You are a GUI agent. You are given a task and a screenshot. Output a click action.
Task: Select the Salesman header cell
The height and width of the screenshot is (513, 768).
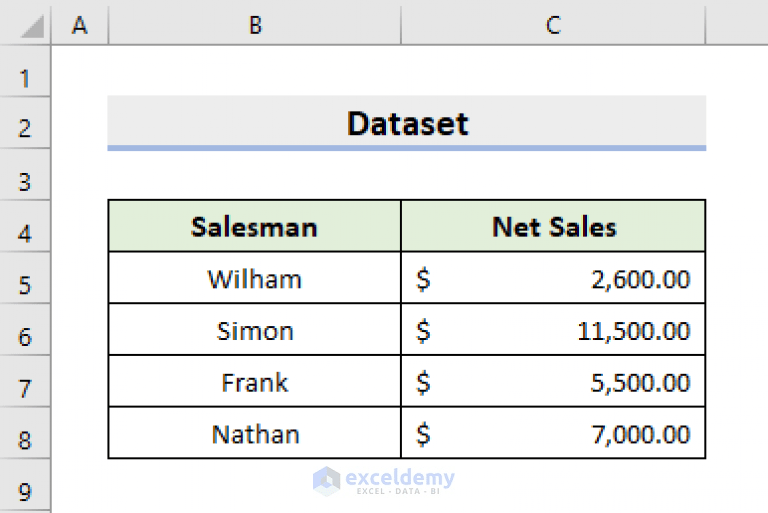pos(255,226)
